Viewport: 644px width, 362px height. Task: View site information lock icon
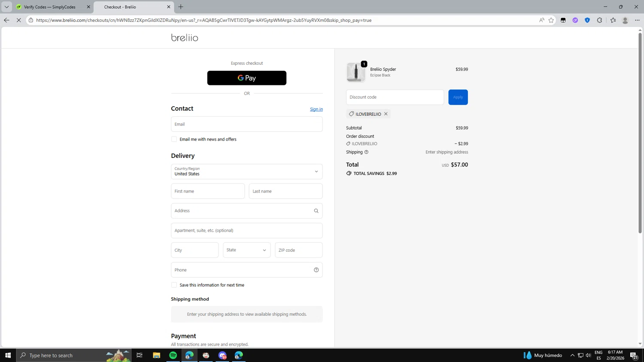(x=31, y=20)
